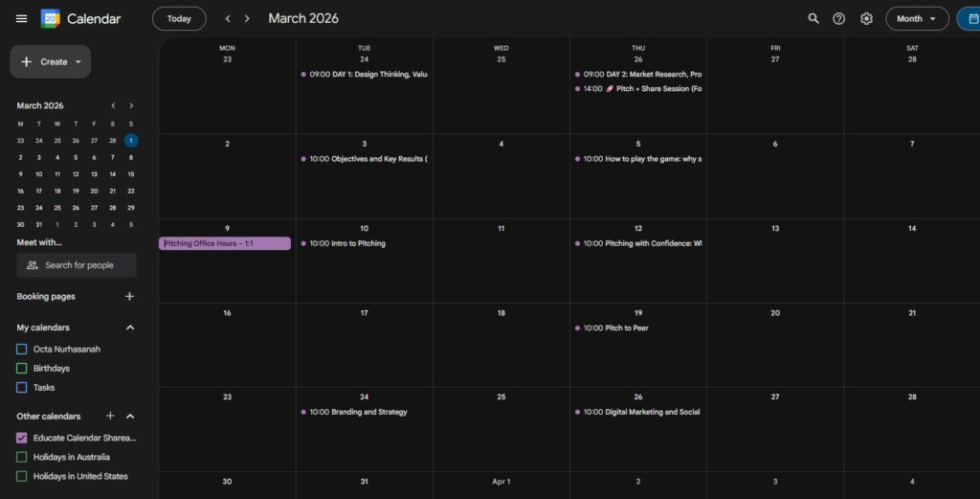
Task: Toggle the Holidays in Australia checkbox
Action: point(22,457)
